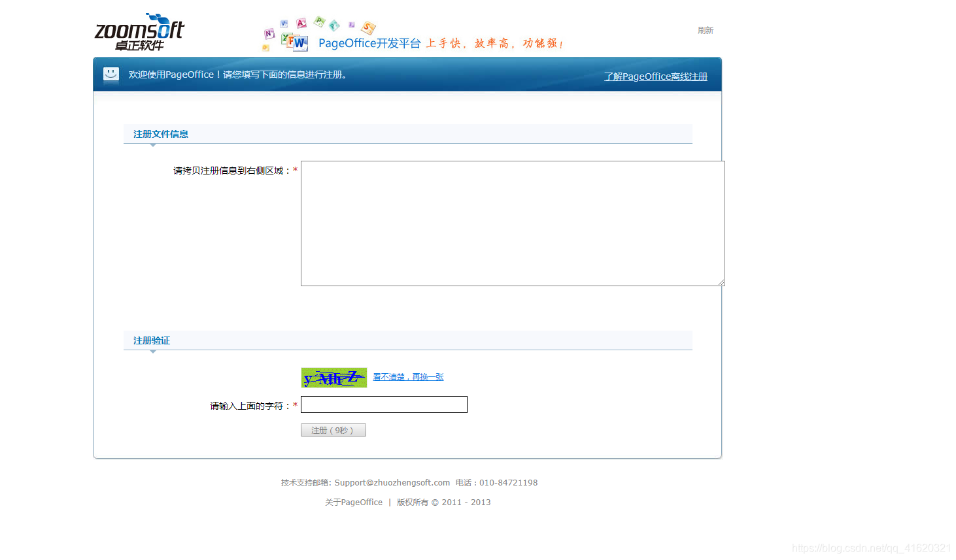Click the Zoomsoft logo
This screenshot has height=560, width=956.
pyautogui.click(x=139, y=32)
